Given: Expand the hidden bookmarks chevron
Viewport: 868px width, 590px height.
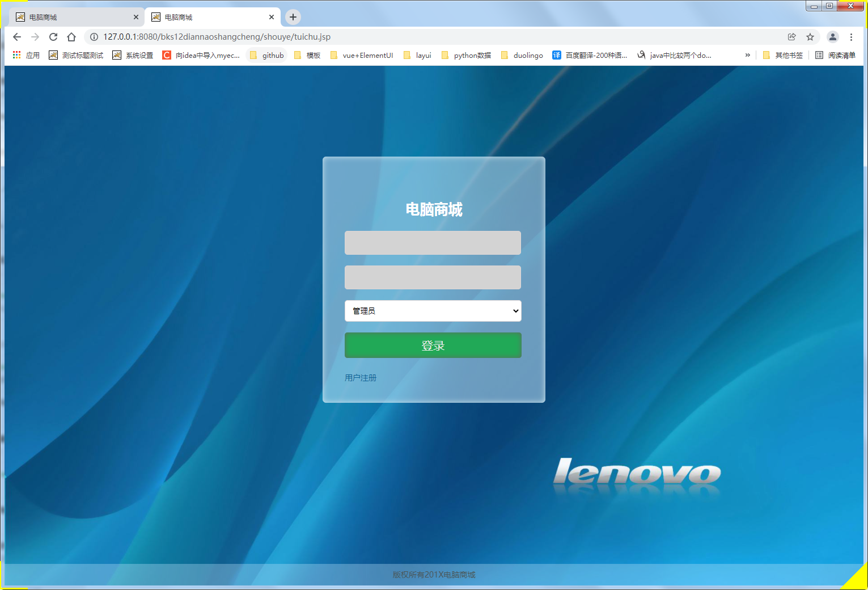Looking at the screenshot, I should tap(748, 55).
